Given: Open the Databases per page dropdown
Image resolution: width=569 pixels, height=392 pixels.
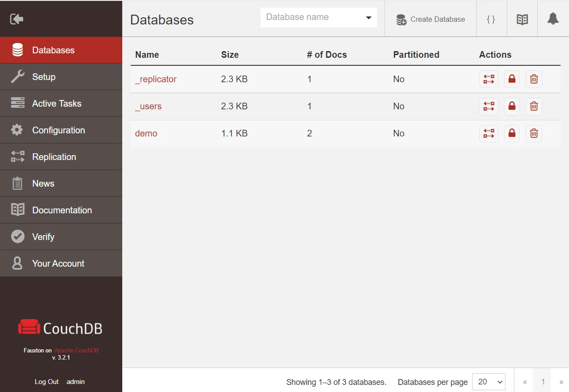Looking at the screenshot, I should point(489,382).
